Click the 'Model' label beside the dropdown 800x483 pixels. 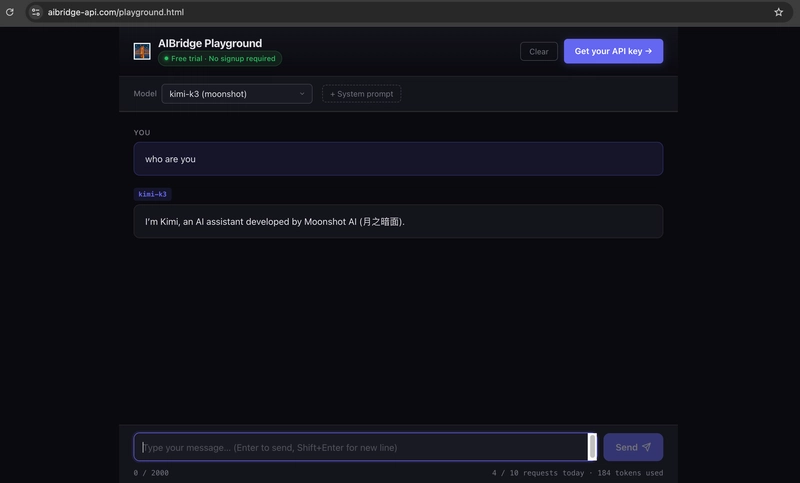[x=145, y=94]
